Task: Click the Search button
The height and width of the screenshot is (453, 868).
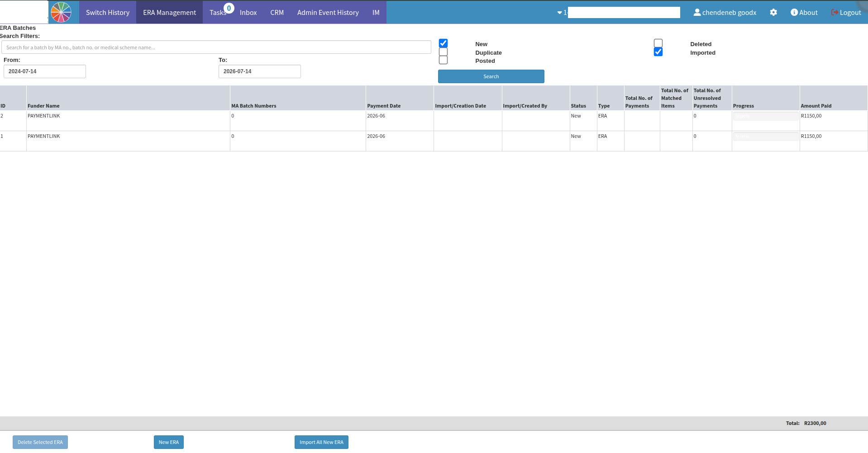Action: 491,76
